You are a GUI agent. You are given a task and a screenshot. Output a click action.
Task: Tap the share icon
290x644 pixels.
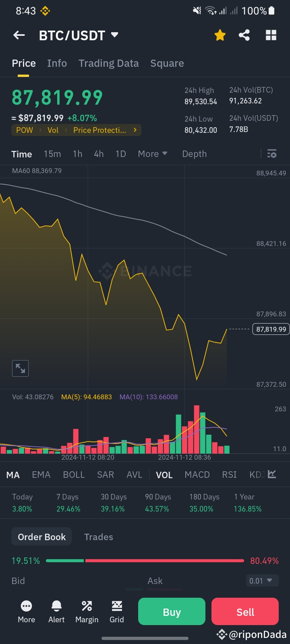pyautogui.click(x=244, y=35)
